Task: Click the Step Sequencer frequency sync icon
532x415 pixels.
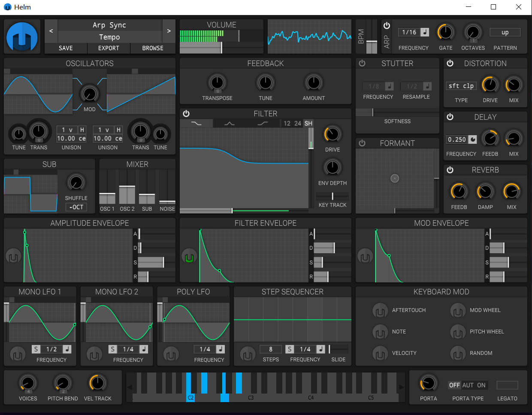Action: point(321,349)
